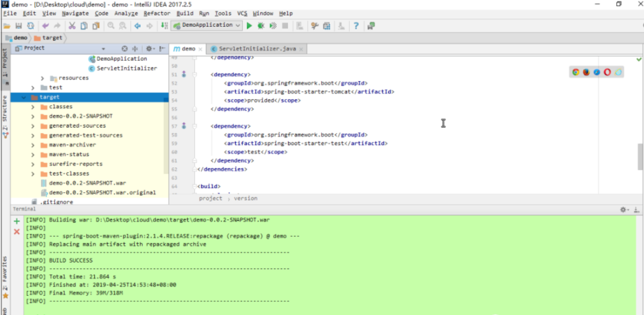Image resolution: width=644 pixels, height=315 pixels.
Task: Open Project panel gear options
Action: pos(150,48)
